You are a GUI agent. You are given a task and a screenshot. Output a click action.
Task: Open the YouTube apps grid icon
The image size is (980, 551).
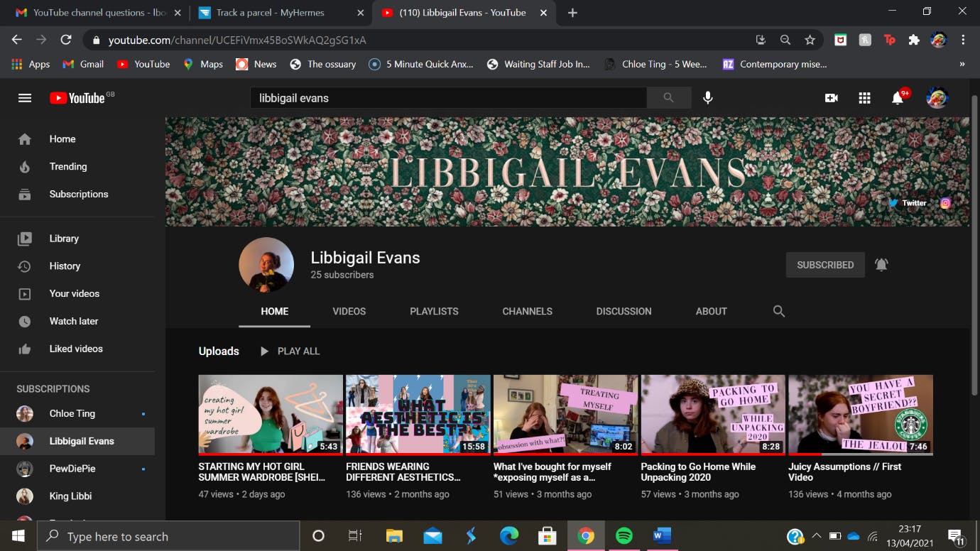(864, 98)
